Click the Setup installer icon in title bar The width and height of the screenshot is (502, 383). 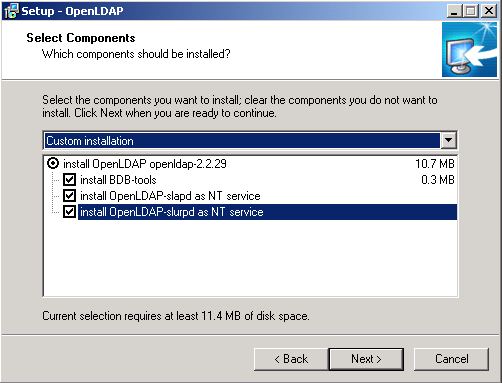click(x=11, y=11)
